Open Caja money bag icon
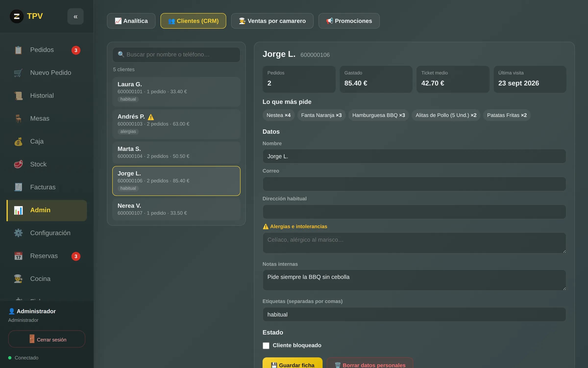Image resolution: width=588 pixels, height=368 pixels. click(x=18, y=142)
